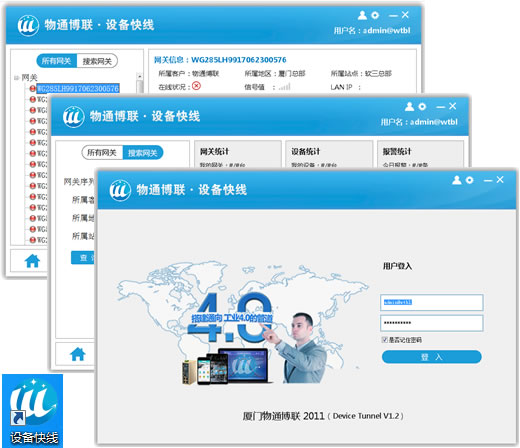Screen dimensions: 520x448
Task: Click the 登入 login button
Action: [432, 357]
